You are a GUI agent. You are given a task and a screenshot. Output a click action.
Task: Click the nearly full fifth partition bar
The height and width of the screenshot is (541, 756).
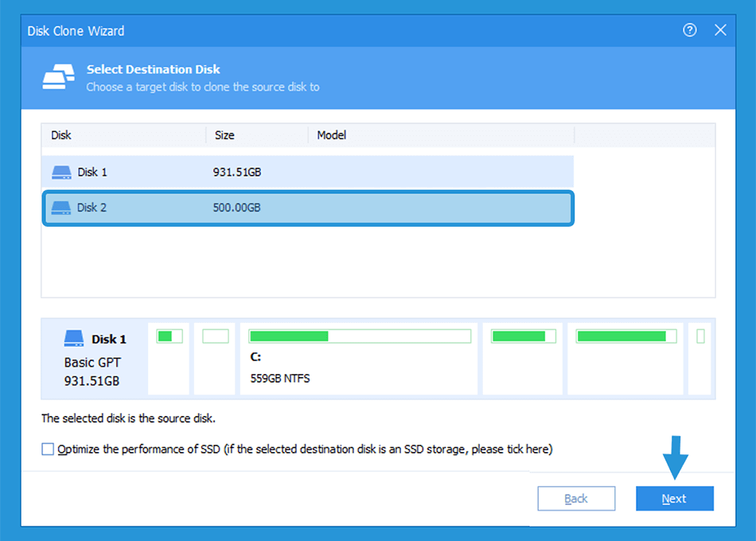[626, 336]
